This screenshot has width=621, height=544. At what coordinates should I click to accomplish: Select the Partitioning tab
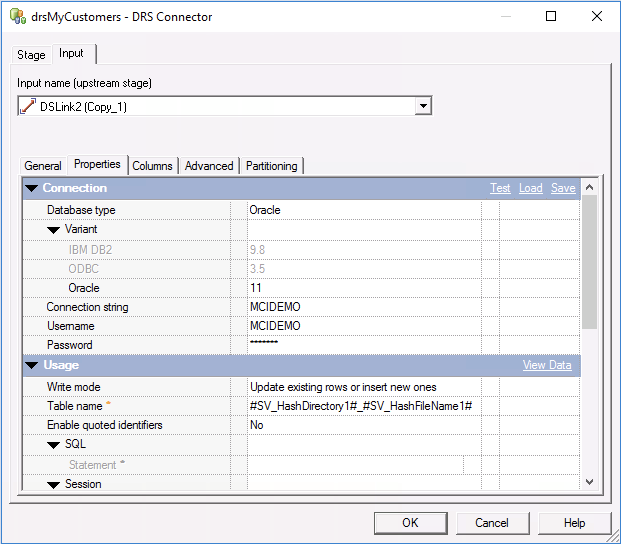(271, 166)
